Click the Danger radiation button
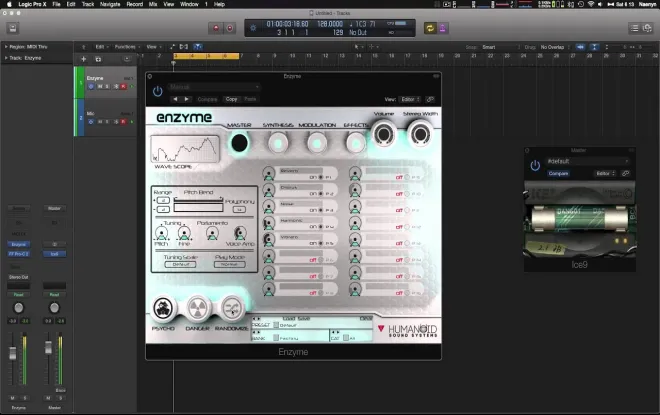The height and width of the screenshot is (415, 660). pos(197,309)
